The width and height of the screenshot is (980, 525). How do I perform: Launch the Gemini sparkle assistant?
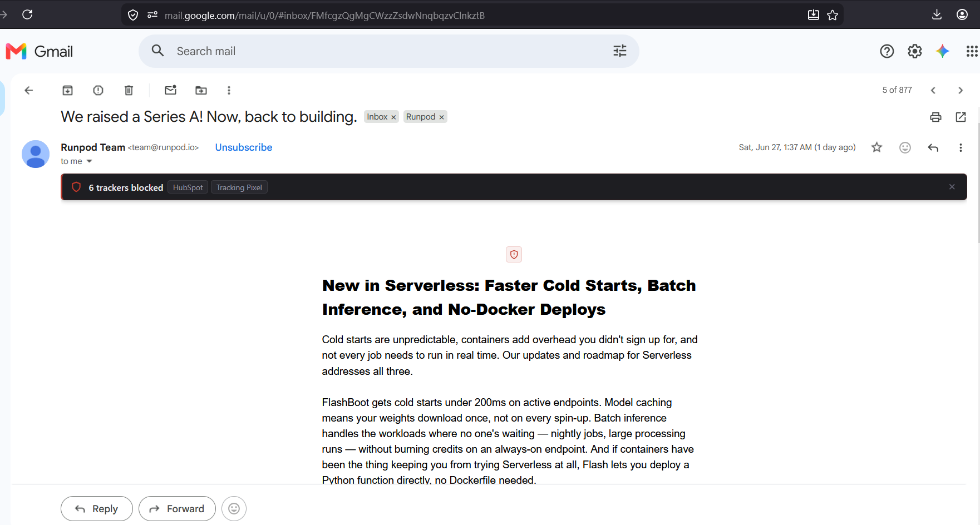click(x=943, y=51)
